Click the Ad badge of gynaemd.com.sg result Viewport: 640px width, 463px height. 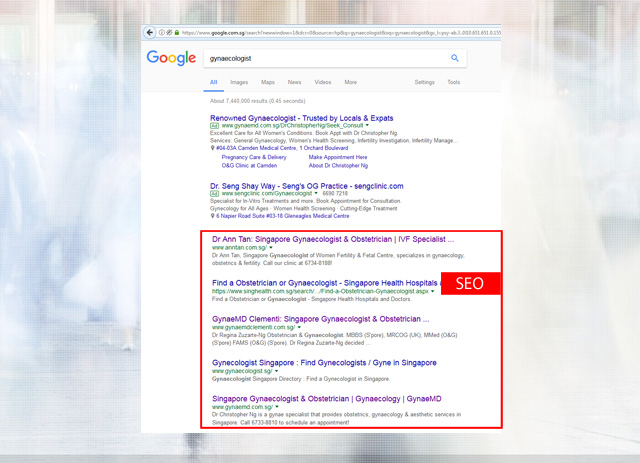(x=214, y=126)
